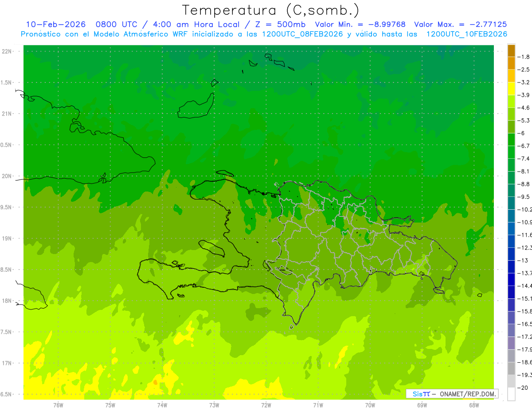532x411 pixels.
Task: Click the '-17.2' colorbar value
Action: [525, 337]
